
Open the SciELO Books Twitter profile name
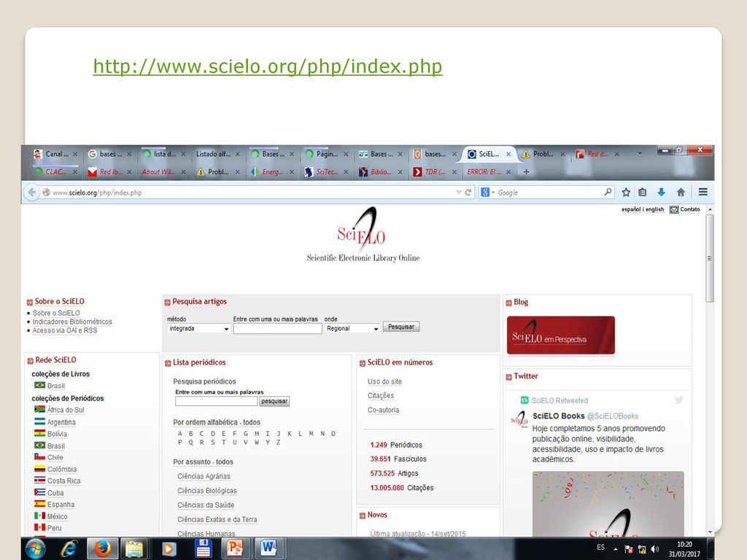click(x=558, y=416)
